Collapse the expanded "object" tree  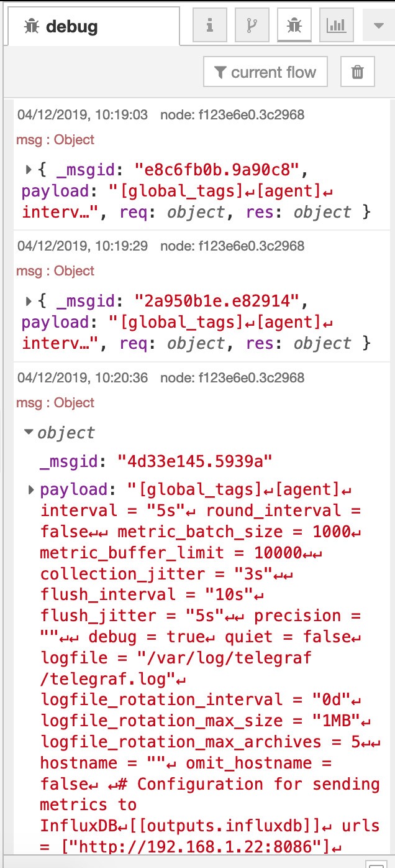(x=29, y=432)
